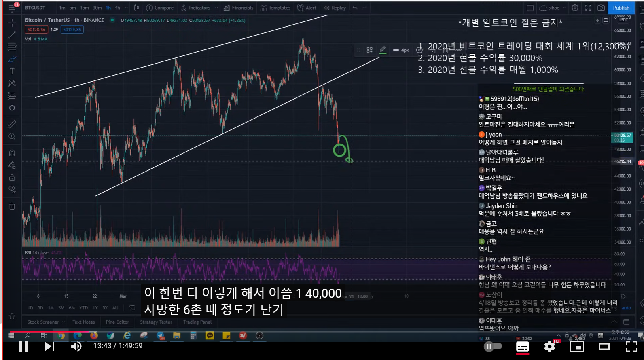Click the BTCUSDT symbol search field

coord(35,8)
